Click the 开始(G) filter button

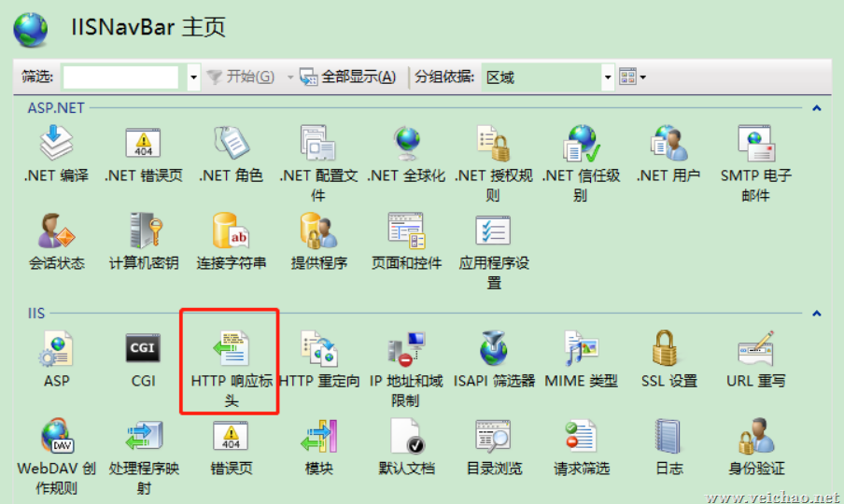click(x=241, y=77)
